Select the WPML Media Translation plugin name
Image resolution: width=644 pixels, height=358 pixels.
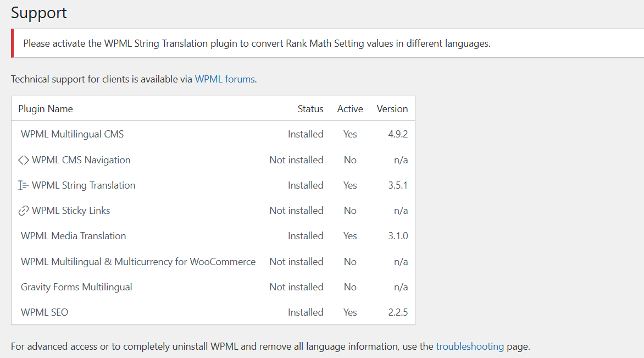click(74, 236)
